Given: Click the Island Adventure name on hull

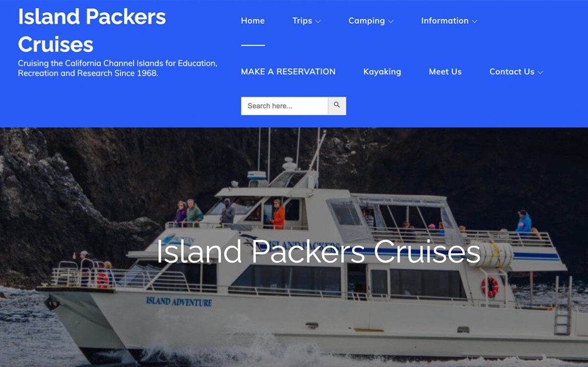Looking at the screenshot, I should (179, 301).
